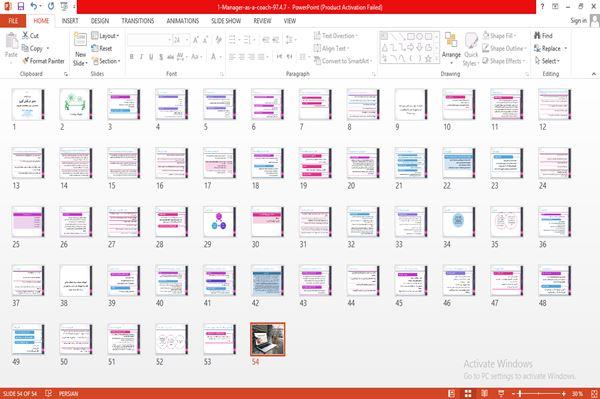Clear all formatting
This screenshot has height=399, width=600.
pyautogui.click(x=218, y=40)
